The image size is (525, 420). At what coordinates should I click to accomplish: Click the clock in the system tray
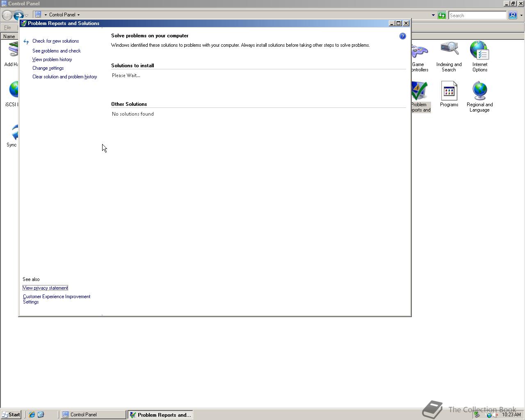click(511, 415)
